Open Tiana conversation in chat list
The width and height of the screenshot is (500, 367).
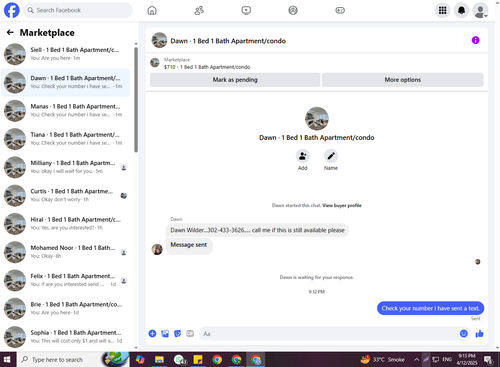click(66, 139)
